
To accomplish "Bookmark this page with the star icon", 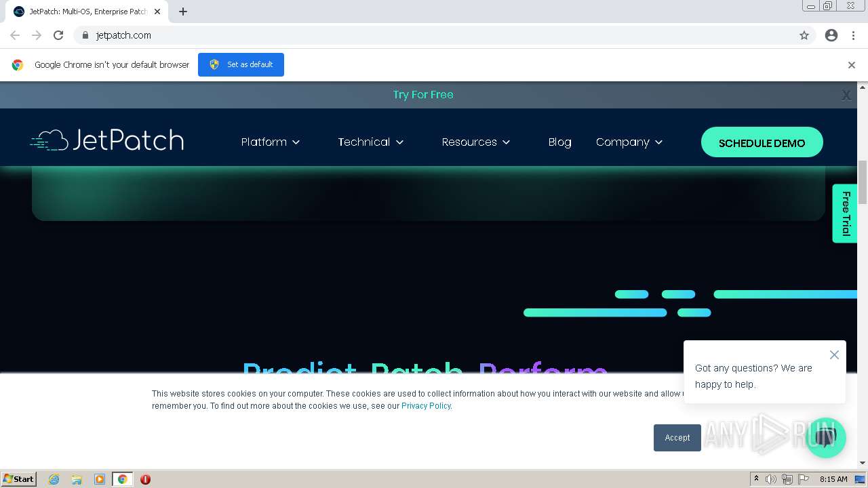I will [804, 35].
